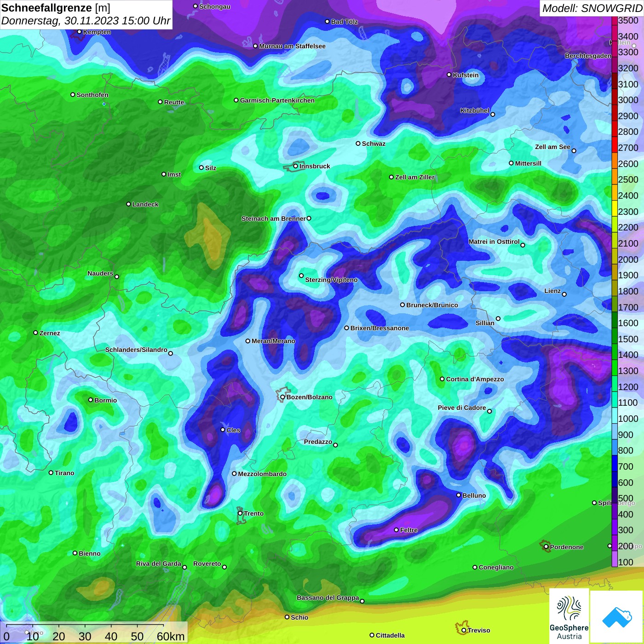Image resolution: width=644 pixels, height=644 pixels.
Task: Select the 'Feltre' map label
Action: pyautogui.click(x=409, y=530)
